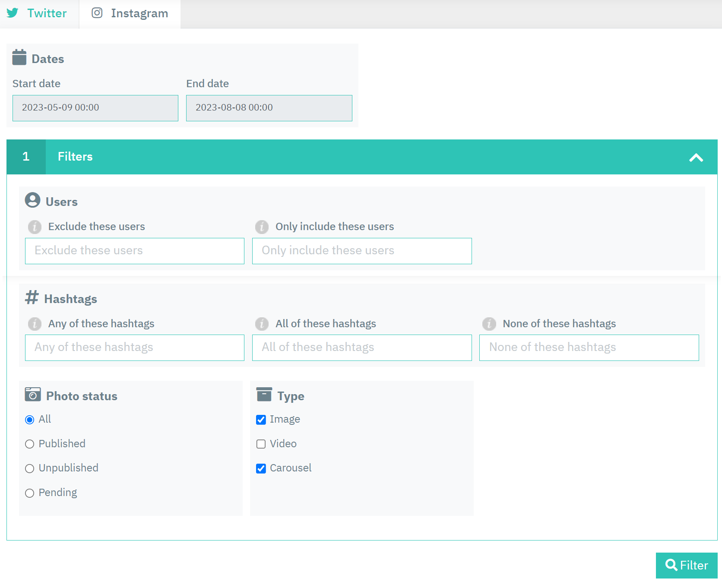Toggle the Carousel checkbox

coord(261,468)
